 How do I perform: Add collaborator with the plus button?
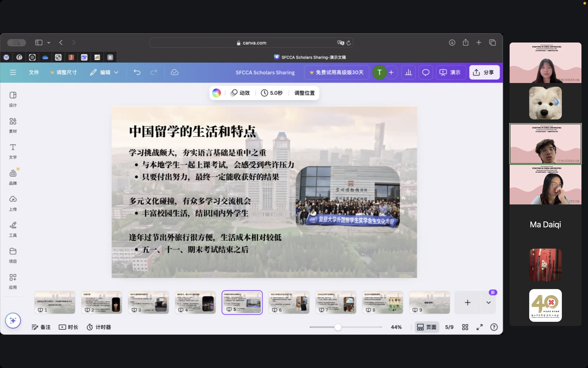tap(391, 72)
